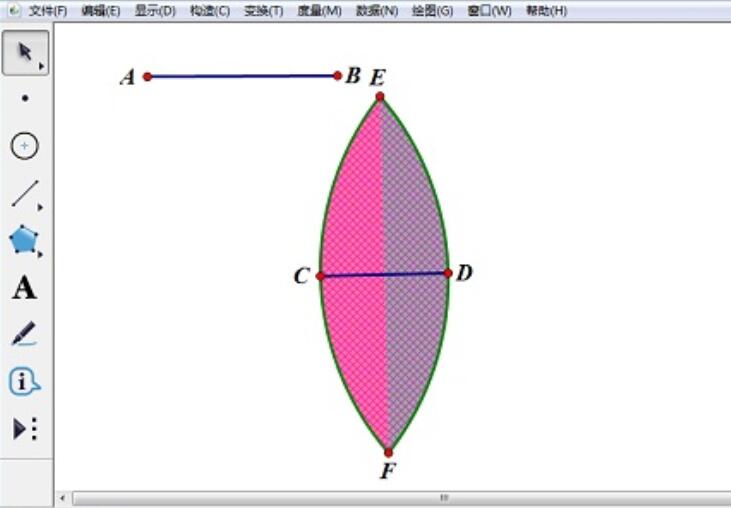The image size is (731, 508).
Task: Open the 文件(F) menu
Action: [48, 11]
